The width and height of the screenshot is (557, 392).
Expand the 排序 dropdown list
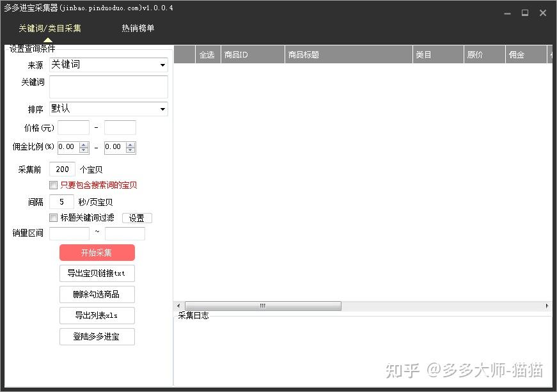click(x=109, y=109)
